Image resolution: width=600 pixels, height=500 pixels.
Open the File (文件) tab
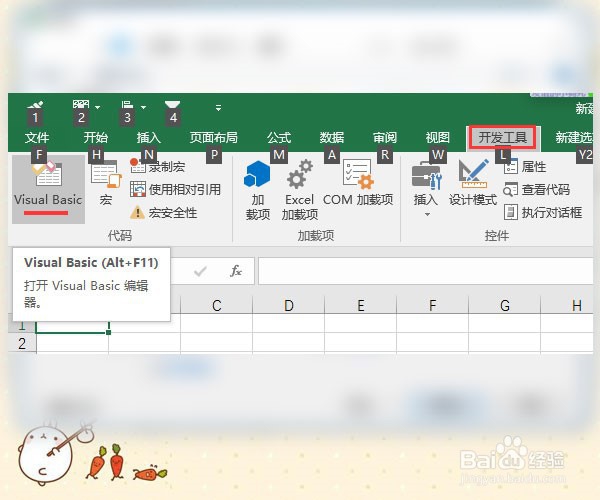click(x=37, y=137)
